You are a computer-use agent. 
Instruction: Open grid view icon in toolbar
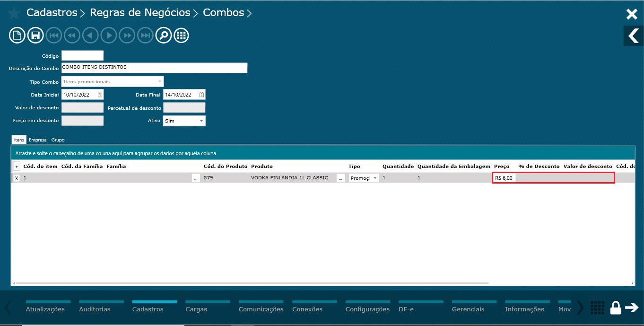pos(182,35)
